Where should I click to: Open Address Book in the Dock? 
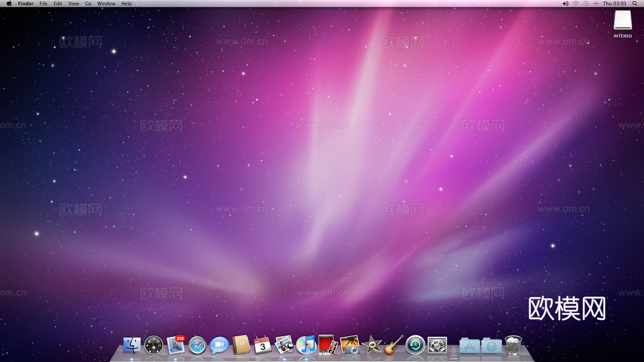[x=241, y=345]
